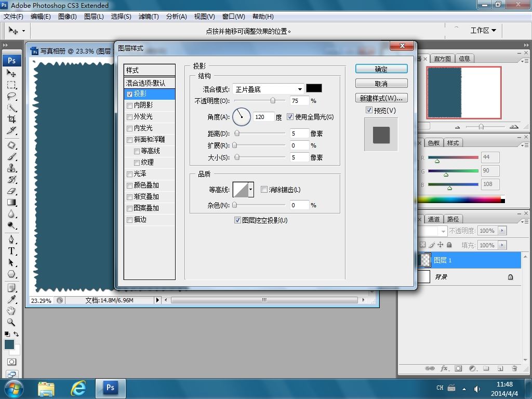The width and height of the screenshot is (532, 399).
Task: Select the Notes tool
Action: coord(11,288)
